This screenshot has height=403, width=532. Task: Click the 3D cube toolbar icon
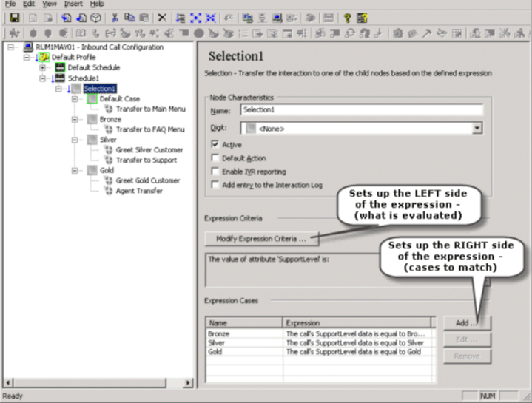click(x=96, y=17)
